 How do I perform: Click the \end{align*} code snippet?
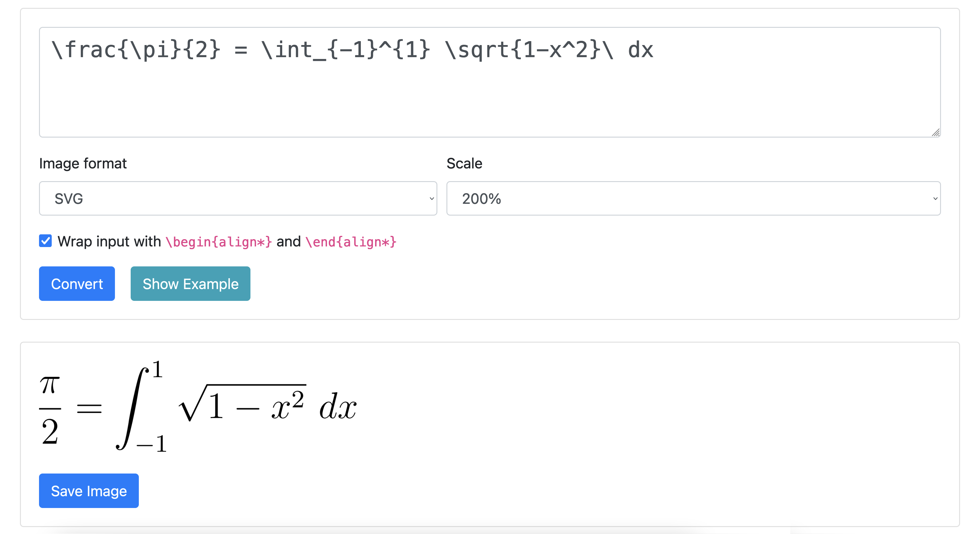350,241
